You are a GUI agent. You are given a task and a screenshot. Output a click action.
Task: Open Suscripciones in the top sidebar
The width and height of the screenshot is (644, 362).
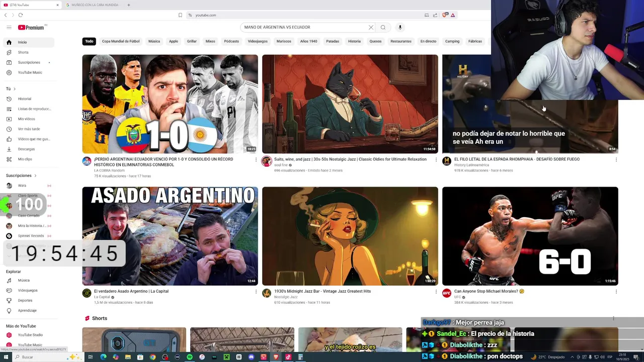click(x=29, y=62)
